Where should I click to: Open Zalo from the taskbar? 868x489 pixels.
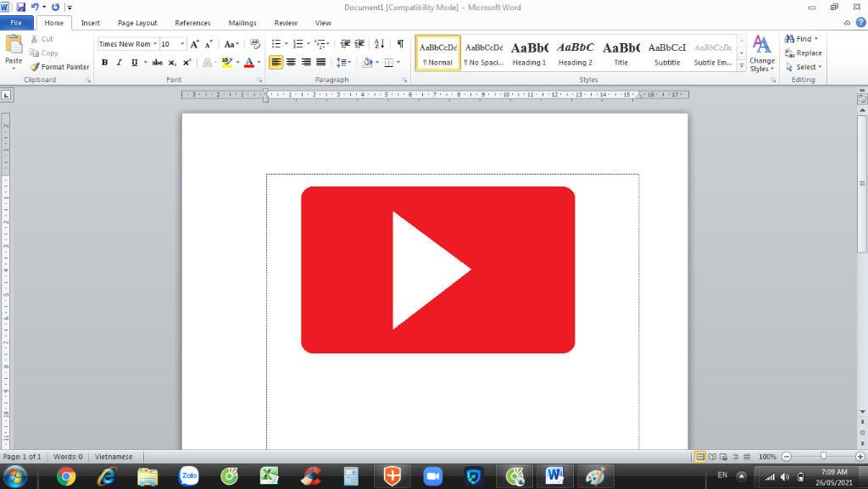(x=189, y=476)
